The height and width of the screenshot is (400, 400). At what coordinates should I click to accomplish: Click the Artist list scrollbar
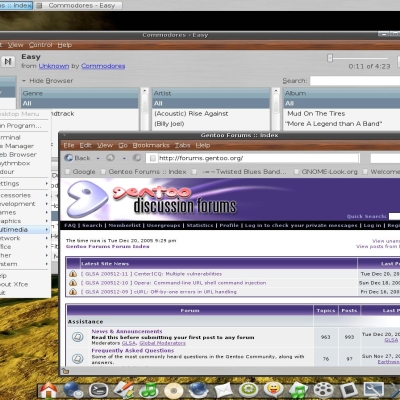(276, 109)
